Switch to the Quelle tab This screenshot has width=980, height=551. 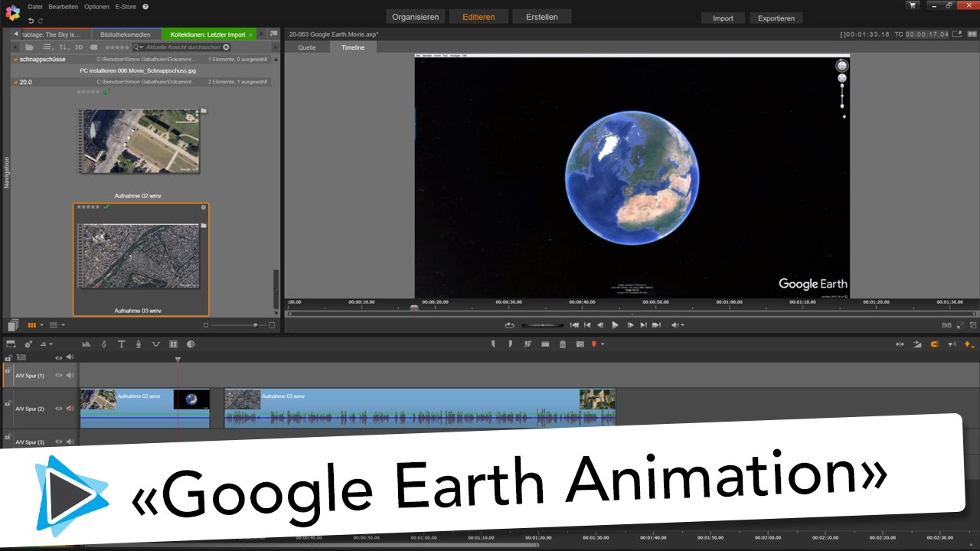click(x=306, y=47)
